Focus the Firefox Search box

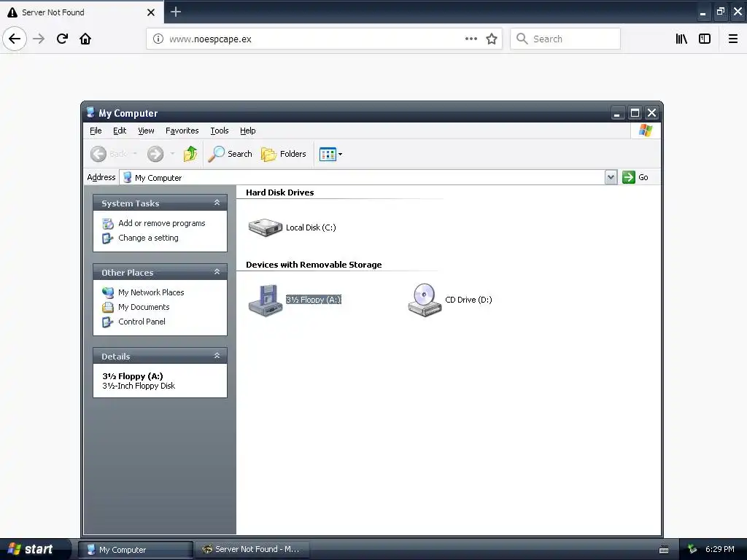(x=565, y=39)
